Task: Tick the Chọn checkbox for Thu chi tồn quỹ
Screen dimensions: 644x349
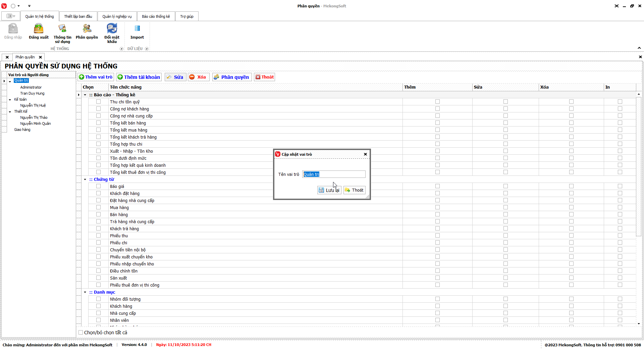Action: [98, 102]
